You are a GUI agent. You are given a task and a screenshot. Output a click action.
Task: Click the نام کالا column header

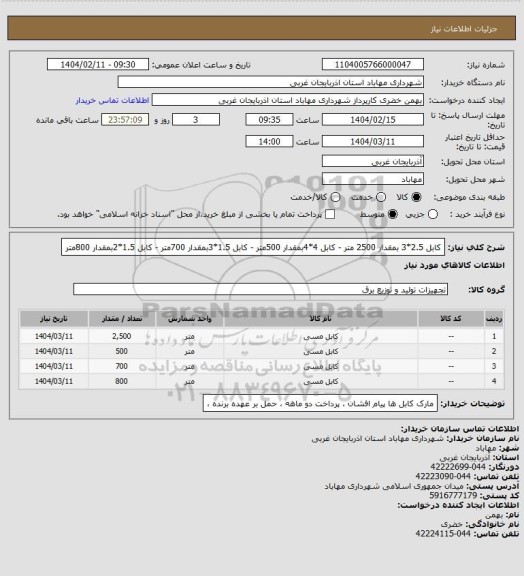320,319
